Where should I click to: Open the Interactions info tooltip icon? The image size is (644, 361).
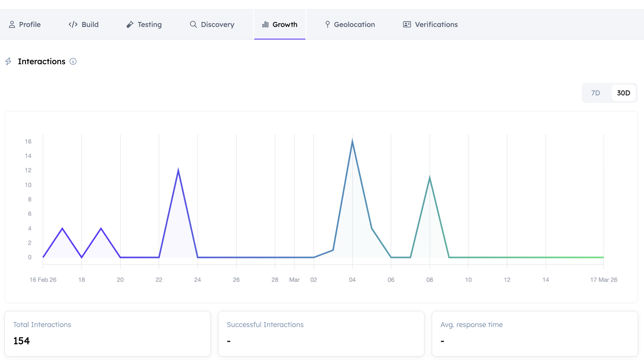pos(73,61)
